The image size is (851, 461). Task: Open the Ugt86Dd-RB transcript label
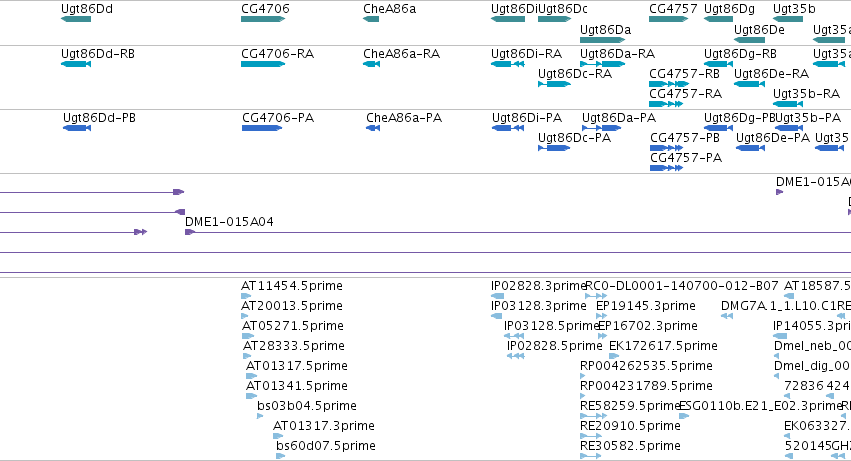[x=98, y=54]
